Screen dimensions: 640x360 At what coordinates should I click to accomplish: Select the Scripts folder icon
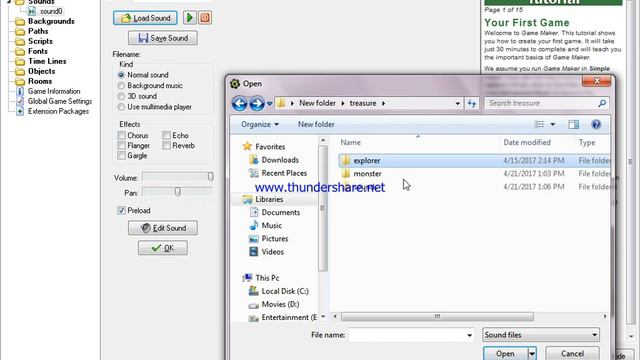click(20, 41)
